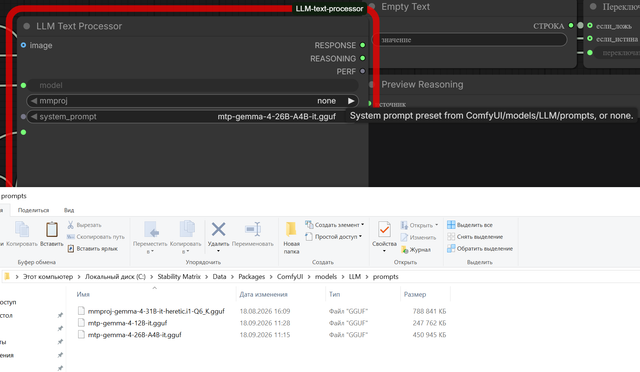Open the Копировать в (Copy to) menu

pos(186,237)
